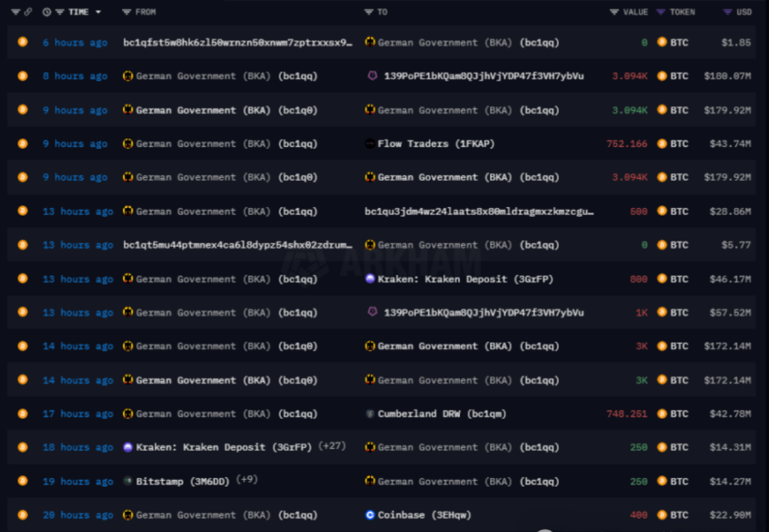
Task: Open the TOKEN column filter
Action: [x=661, y=12]
